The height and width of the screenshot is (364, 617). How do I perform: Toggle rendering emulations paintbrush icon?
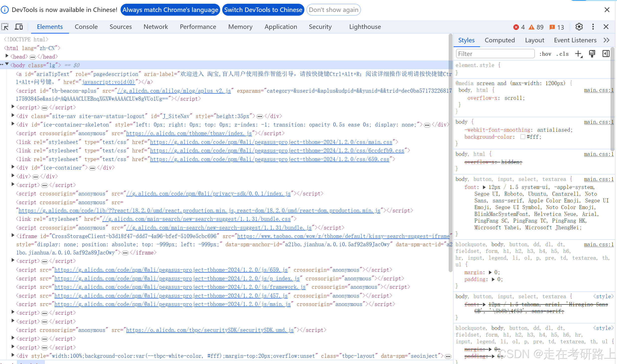click(592, 54)
